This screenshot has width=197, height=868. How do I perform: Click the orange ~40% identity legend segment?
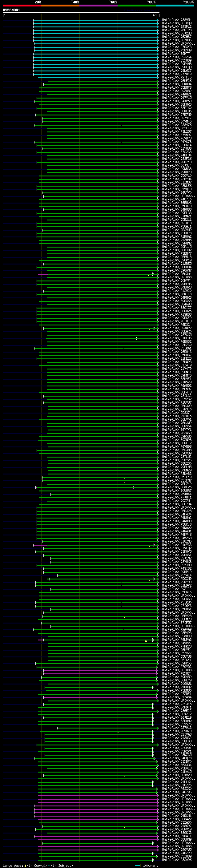tap(60, 6)
